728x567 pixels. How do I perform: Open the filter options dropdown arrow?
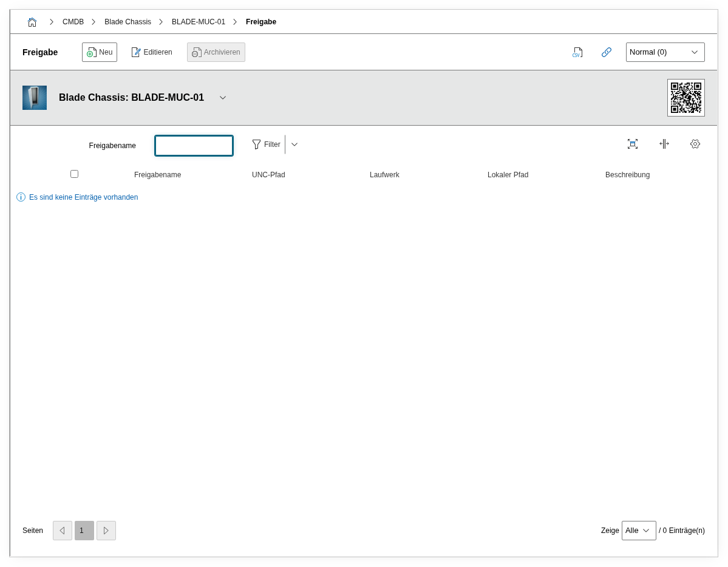[294, 144]
